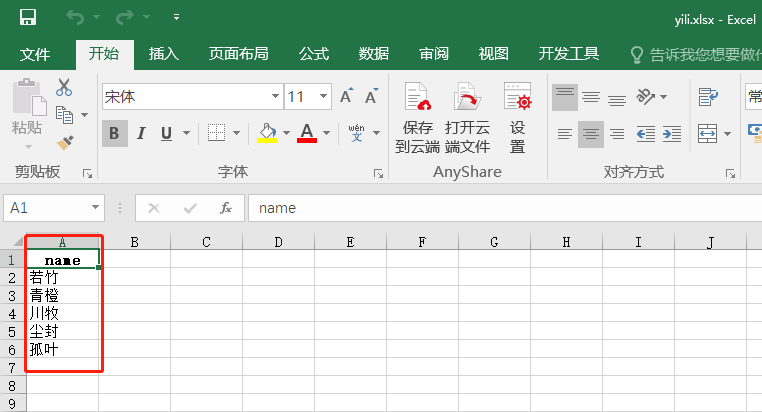Open the 对齐方式 dialog launcher

[x=730, y=173]
